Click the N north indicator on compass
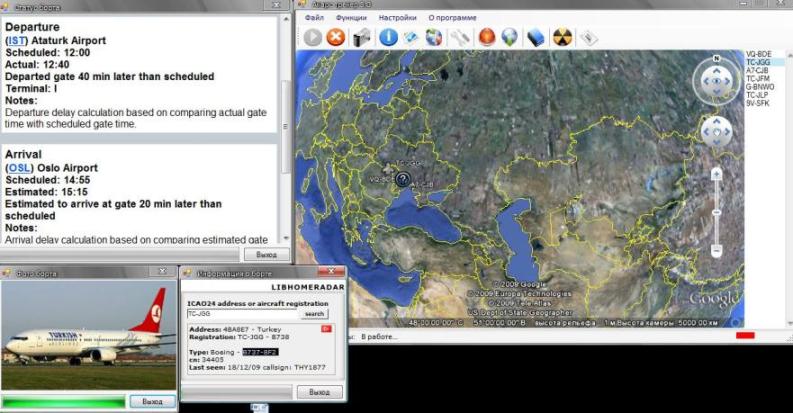 click(x=716, y=59)
